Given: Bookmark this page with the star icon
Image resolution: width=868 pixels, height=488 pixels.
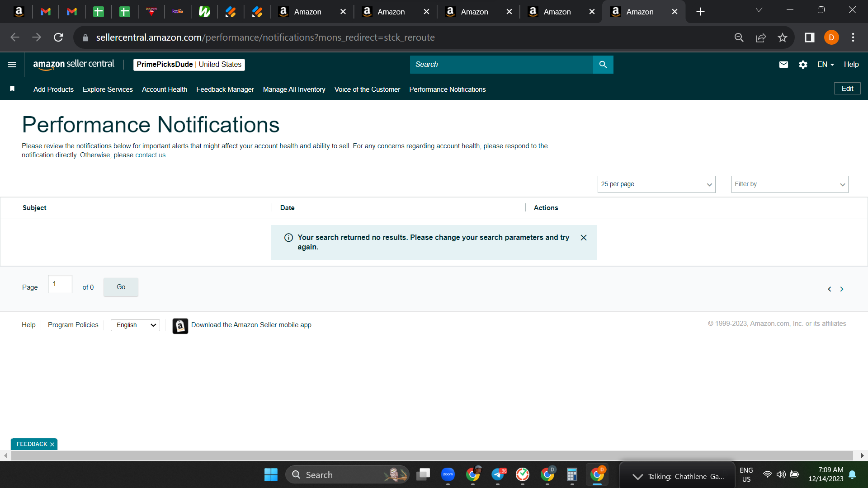Looking at the screenshot, I should [x=783, y=38].
